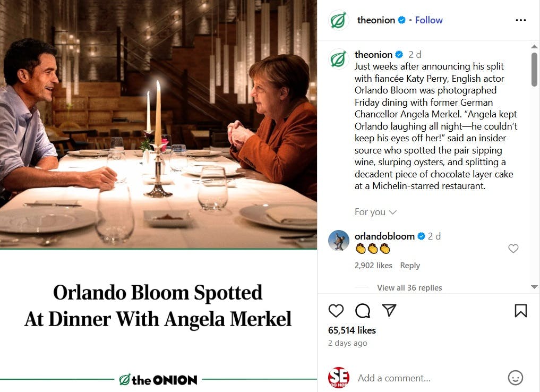The image size is (540, 392).
Task: Expand View all 36 replies
Action: pos(409,288)
